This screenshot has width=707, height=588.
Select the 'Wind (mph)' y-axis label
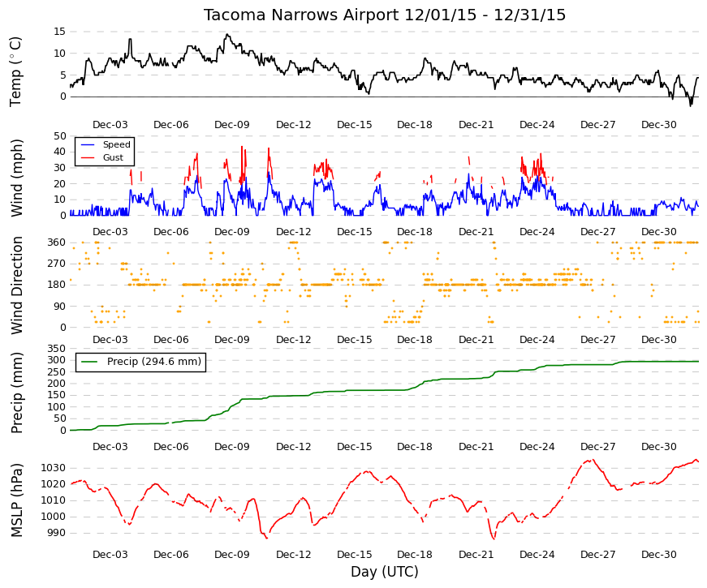coord(15,178)
